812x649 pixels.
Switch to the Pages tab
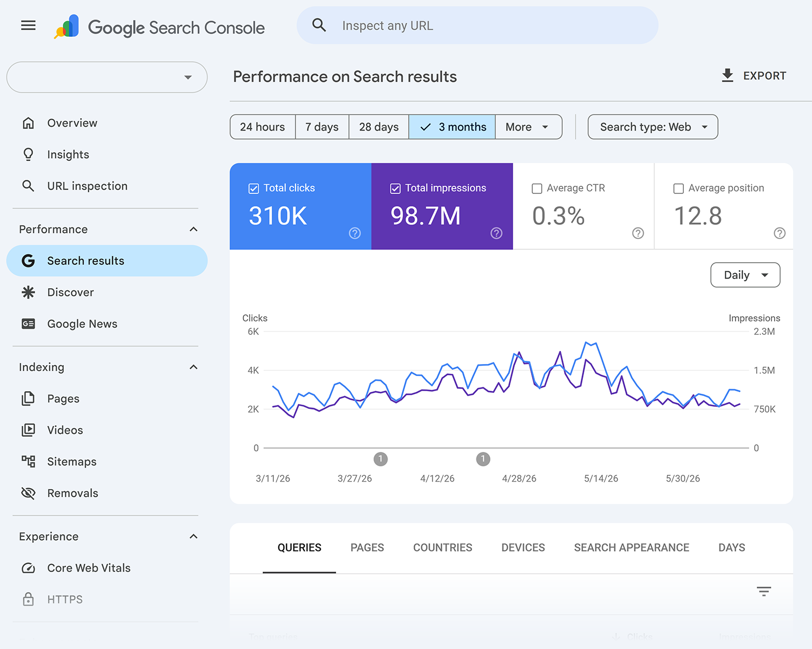click(367, 548)
